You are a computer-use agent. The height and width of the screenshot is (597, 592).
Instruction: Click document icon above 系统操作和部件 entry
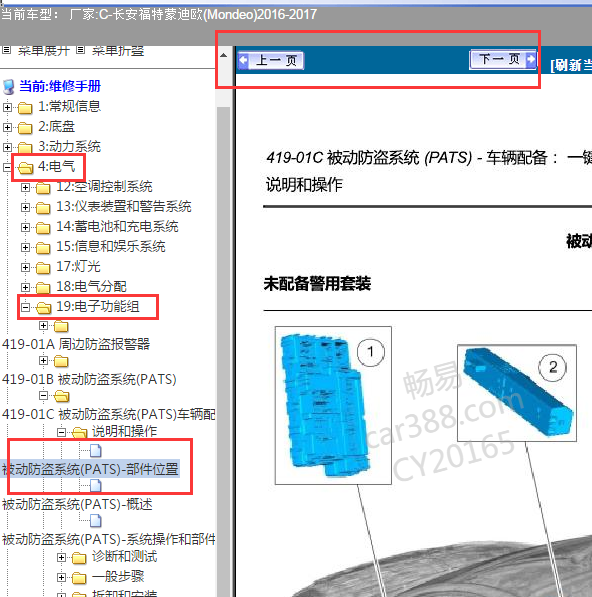(96, 520)
